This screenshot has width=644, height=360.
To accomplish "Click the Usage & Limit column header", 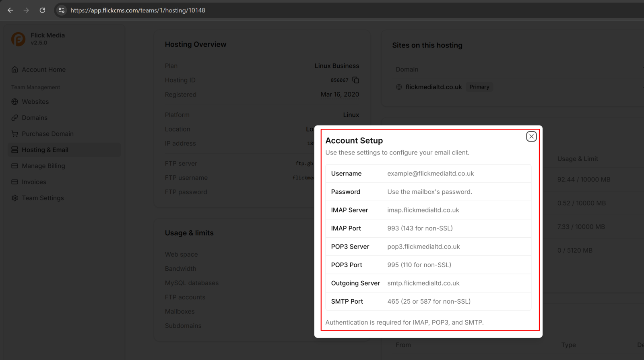I will pos(578,159).
